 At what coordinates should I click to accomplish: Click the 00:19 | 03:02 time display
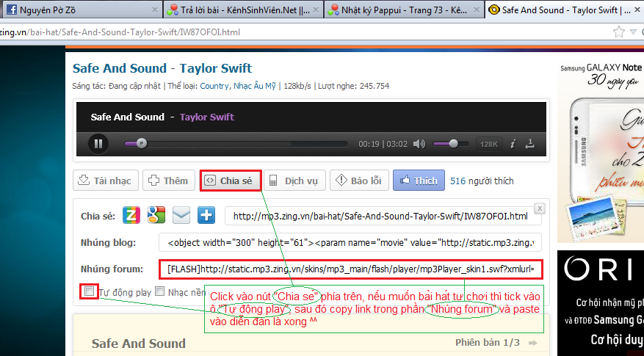click(383, 144)
